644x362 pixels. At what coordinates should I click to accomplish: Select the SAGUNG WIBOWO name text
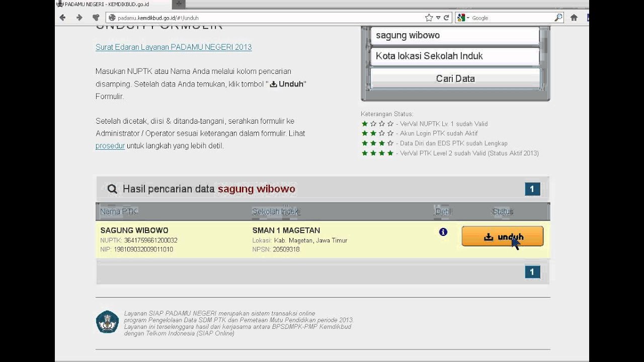134,230
